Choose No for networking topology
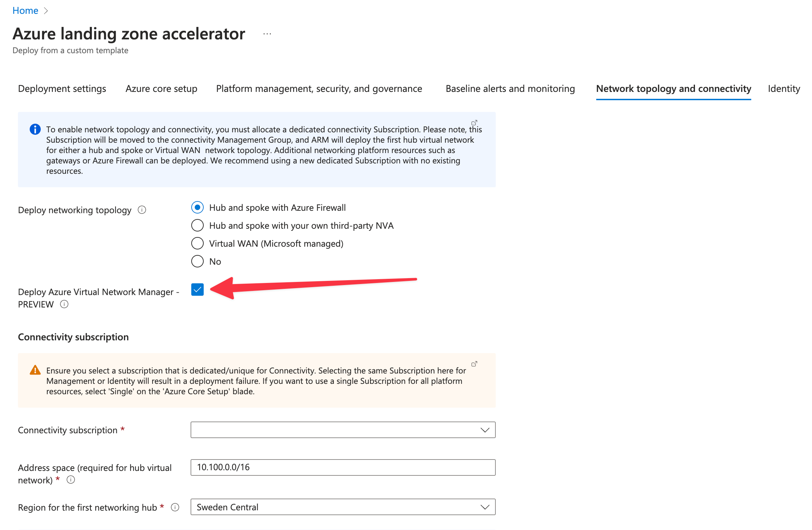 197,261
